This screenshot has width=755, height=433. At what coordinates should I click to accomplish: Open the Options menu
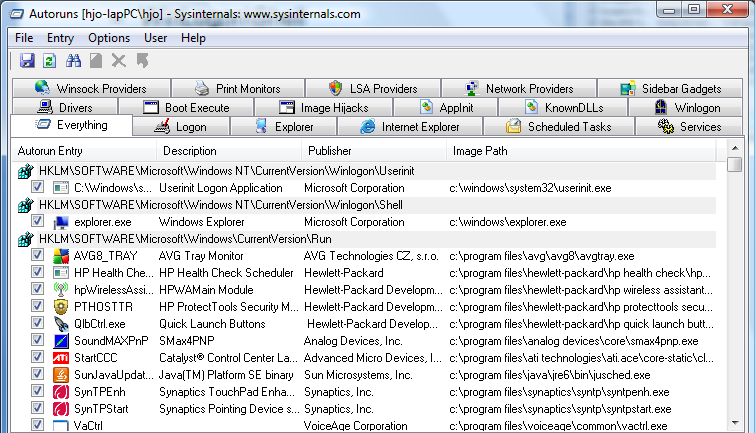point(109,38)
